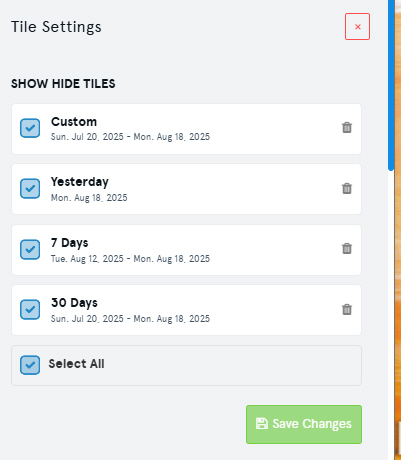
Task: Uncheck the Custom tile checkbox
Action: click(x=30, y=128)
